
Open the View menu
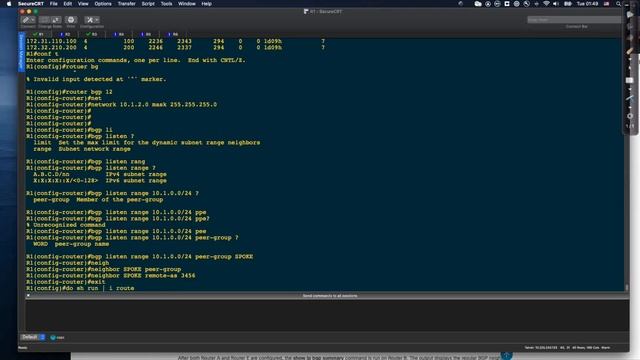click(83, 4)
